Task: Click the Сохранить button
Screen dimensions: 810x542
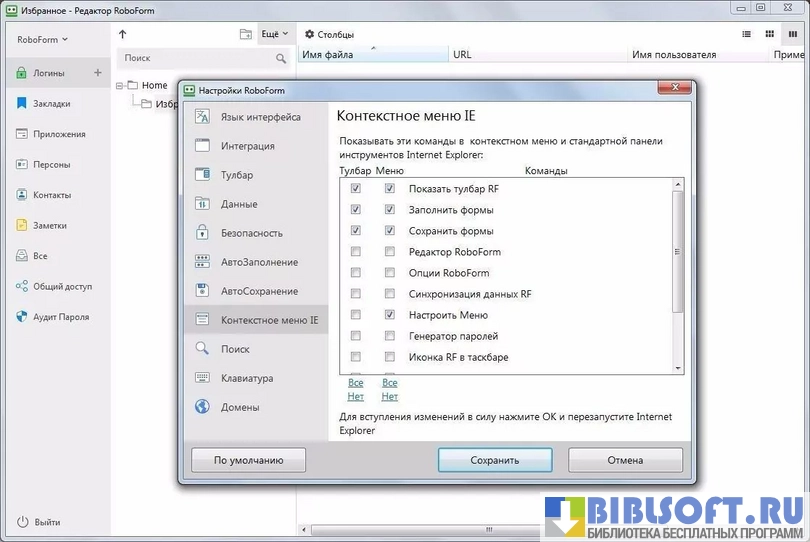Action: (495, 461)
